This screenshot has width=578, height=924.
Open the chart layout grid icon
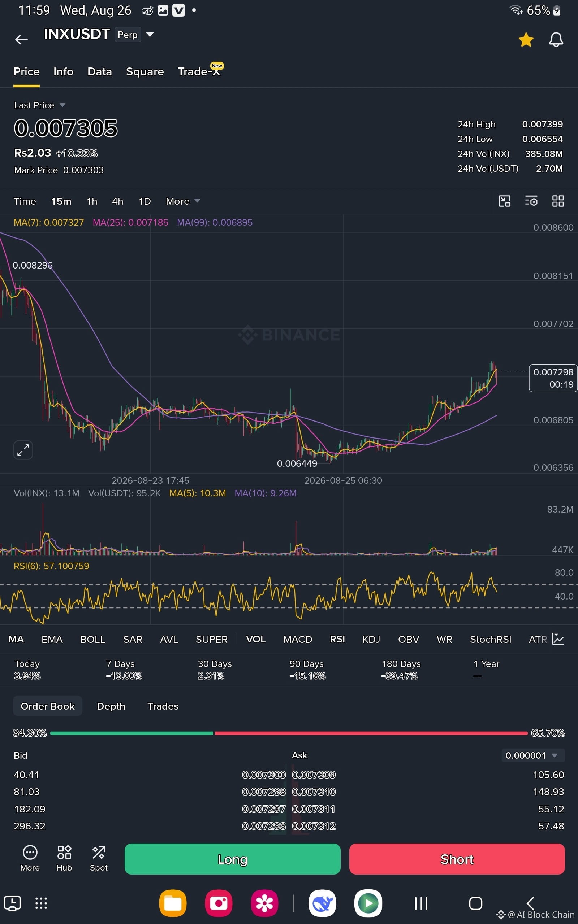pos(558,201)
